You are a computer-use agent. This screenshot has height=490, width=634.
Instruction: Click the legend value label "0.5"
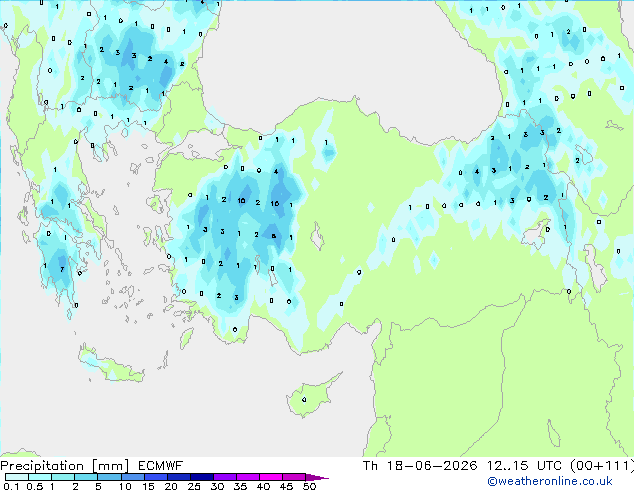pos(35,486)
